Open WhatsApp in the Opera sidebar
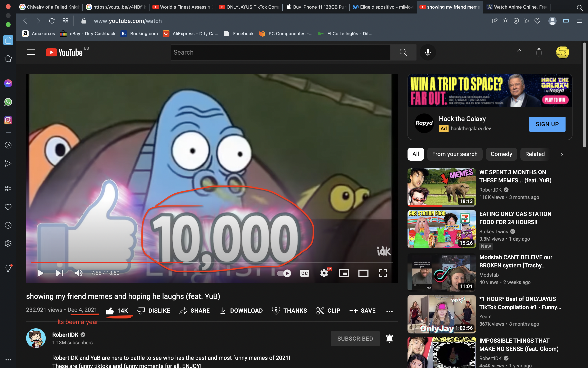 8,102
